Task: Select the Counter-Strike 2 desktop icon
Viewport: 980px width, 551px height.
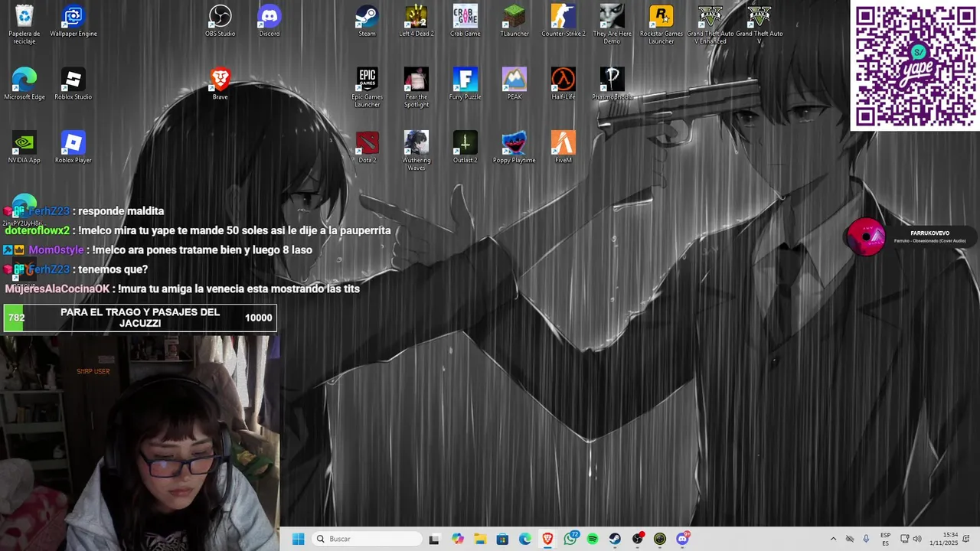Action: [563, 21]
